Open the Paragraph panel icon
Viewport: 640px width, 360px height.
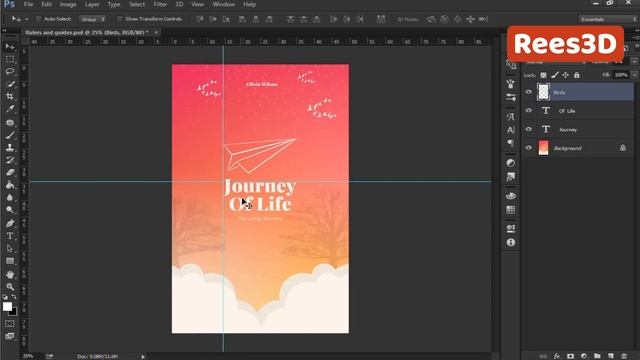pos(511,143)
